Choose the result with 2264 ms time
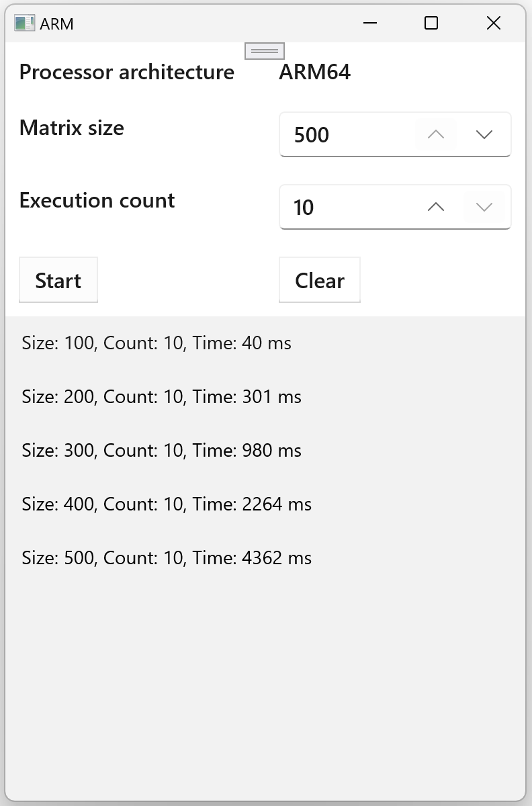This screenshot has height=806, width=532. (167, 504)
